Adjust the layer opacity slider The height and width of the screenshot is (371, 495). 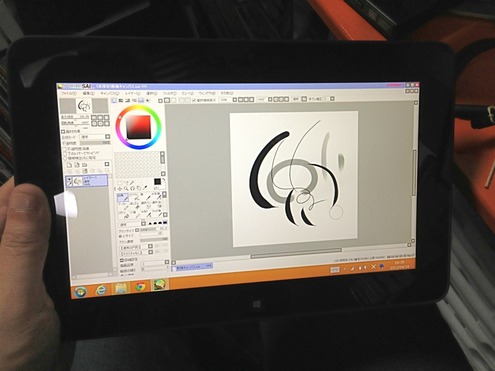(x=95, y=143)
